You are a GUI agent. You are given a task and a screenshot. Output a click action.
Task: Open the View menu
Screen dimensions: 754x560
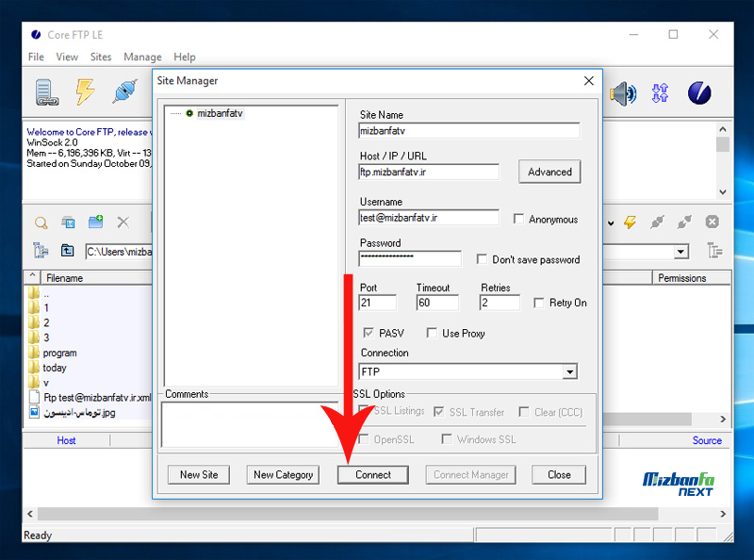[67, 57]
